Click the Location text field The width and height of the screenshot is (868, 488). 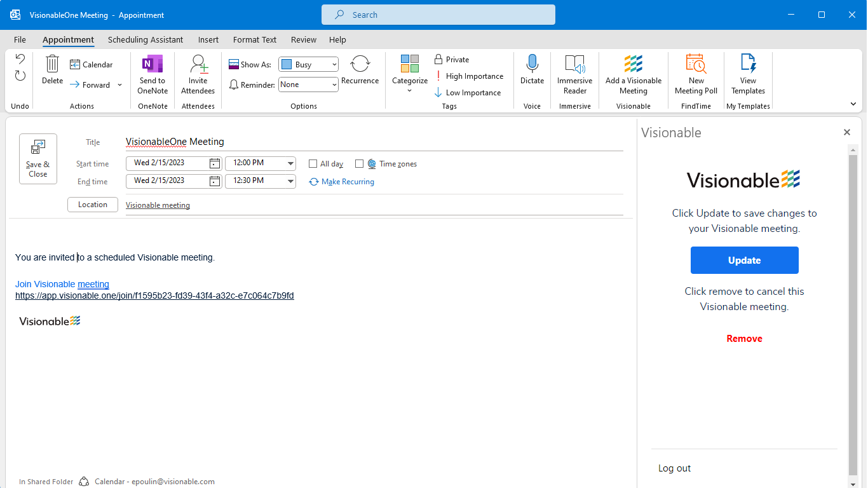click(374, 205)
